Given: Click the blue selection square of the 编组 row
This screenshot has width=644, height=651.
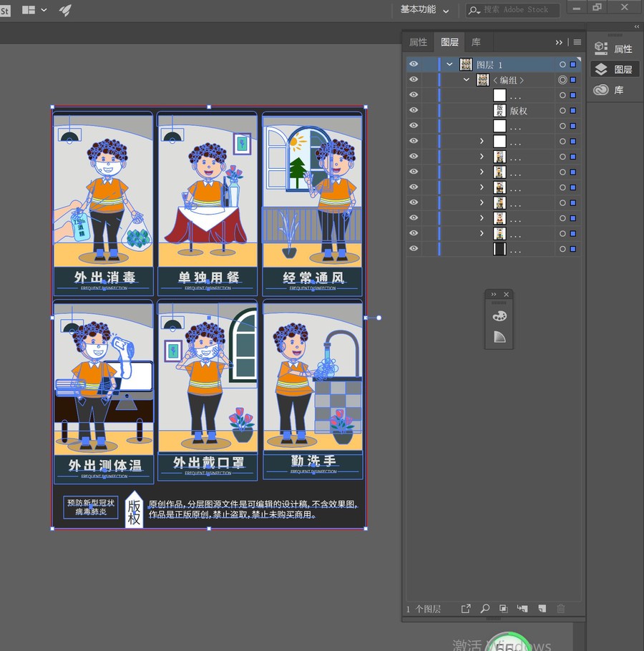Looking at the screenshot, I should tap(573, 79).
